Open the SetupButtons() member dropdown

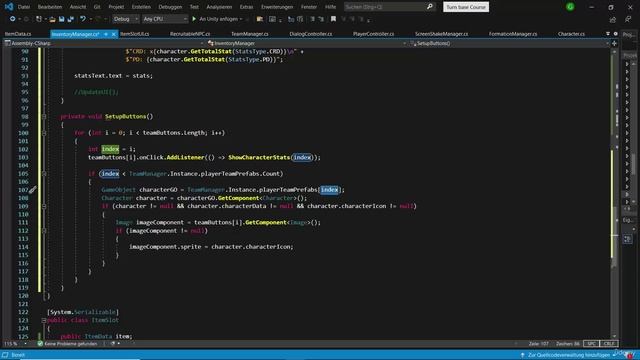[x=509, y=43]
